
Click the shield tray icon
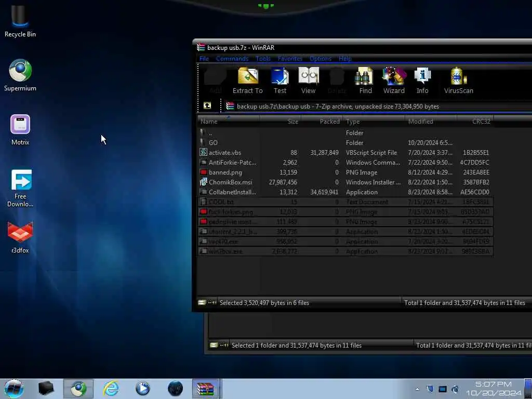point(430,389)
